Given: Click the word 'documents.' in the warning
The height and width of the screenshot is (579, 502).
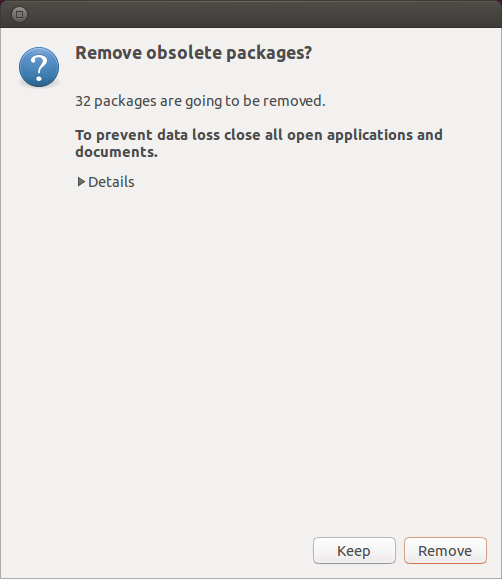Looking at the screenshot, I should tap(116, 152).
